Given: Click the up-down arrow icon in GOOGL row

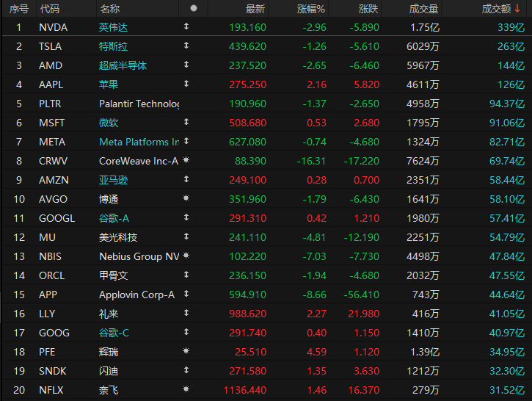Looking at the screenshot, I should pyautogui.click(x=186, y=217).
